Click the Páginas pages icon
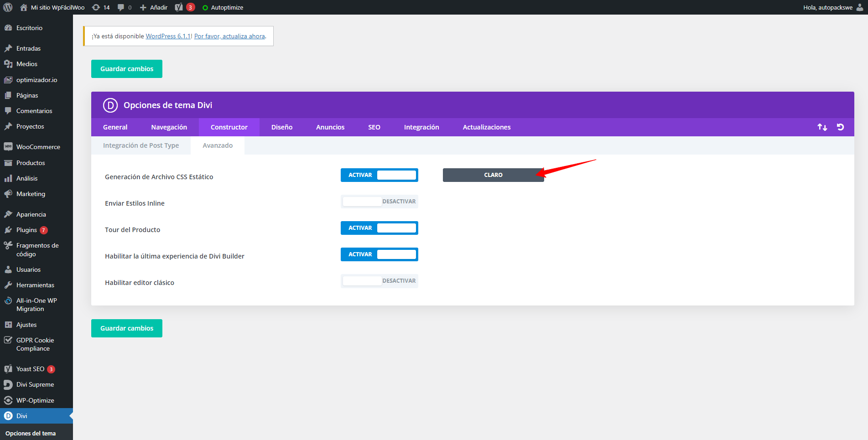Image resolution: width=868 pixels, height=440 pixels. [x=8, y=95]
